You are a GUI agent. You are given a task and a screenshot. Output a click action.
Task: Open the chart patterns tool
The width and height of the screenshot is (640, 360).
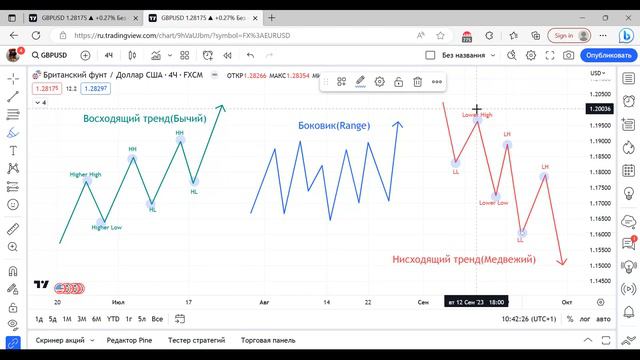[x=13, y=168]
